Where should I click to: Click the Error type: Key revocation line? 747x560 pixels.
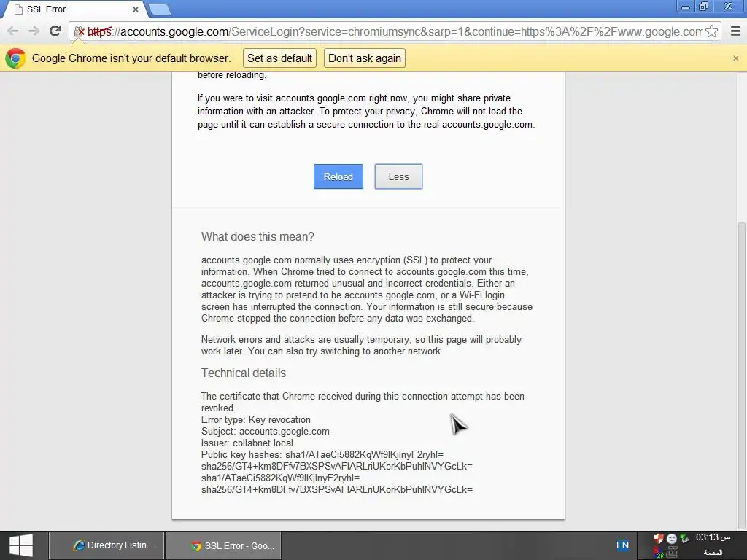click(256, 419)
